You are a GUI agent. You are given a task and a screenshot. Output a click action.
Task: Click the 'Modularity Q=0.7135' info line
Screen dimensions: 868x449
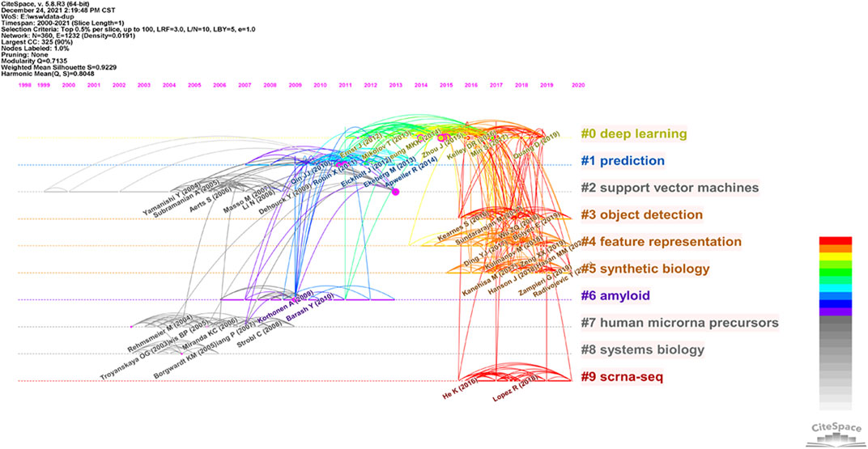click(x=34, y=62)
